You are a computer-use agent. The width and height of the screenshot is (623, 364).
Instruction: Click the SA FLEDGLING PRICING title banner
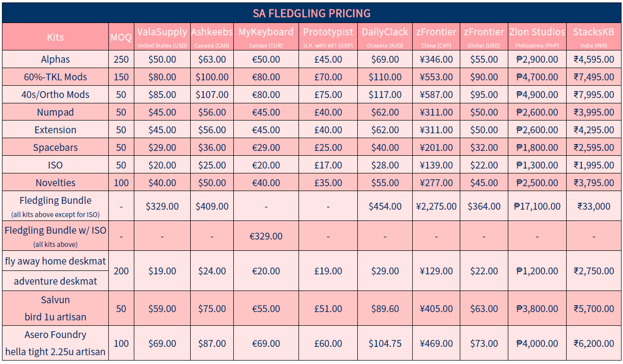click(311, 13)
